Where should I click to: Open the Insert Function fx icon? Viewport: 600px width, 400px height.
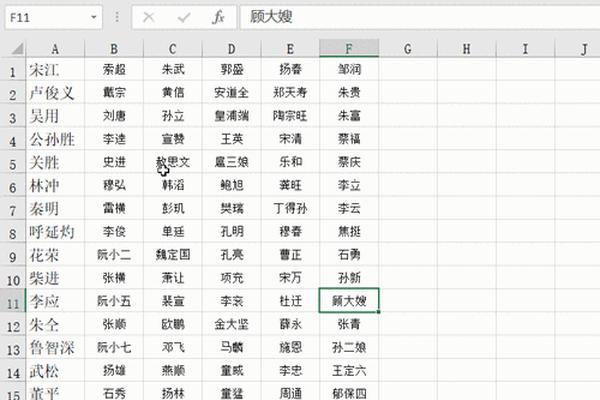pos(218,17)
